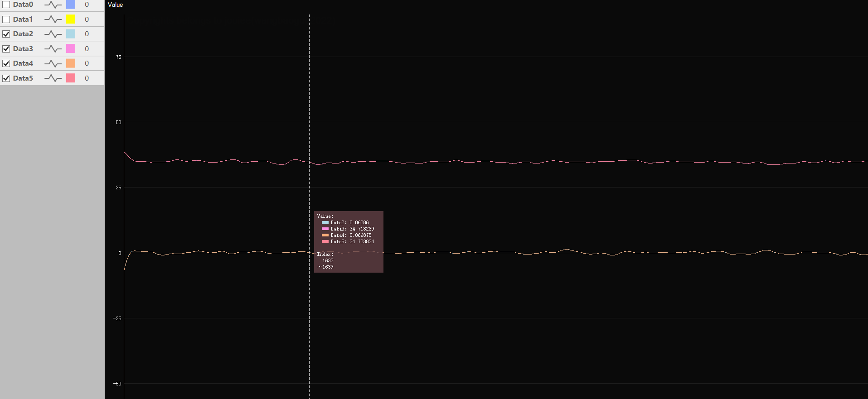
Task: Uncheck the Data5 checkbox
Action: pyautogui.click(x=6, y=78)
